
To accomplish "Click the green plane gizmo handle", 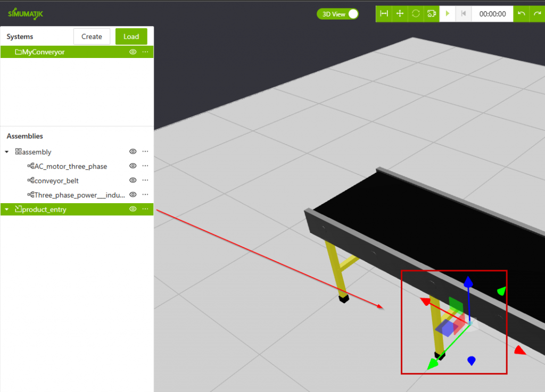I will click(456, 305).
